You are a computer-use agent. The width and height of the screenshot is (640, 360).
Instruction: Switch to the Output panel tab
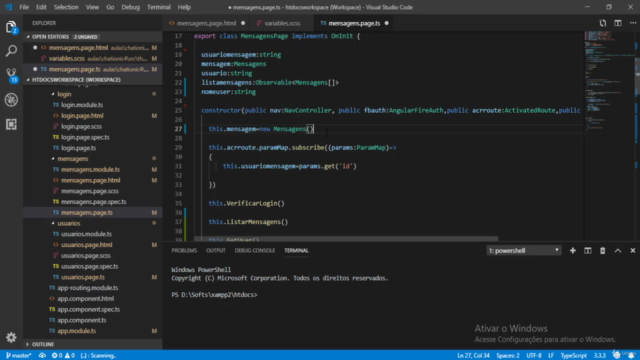tap(216, 251)
